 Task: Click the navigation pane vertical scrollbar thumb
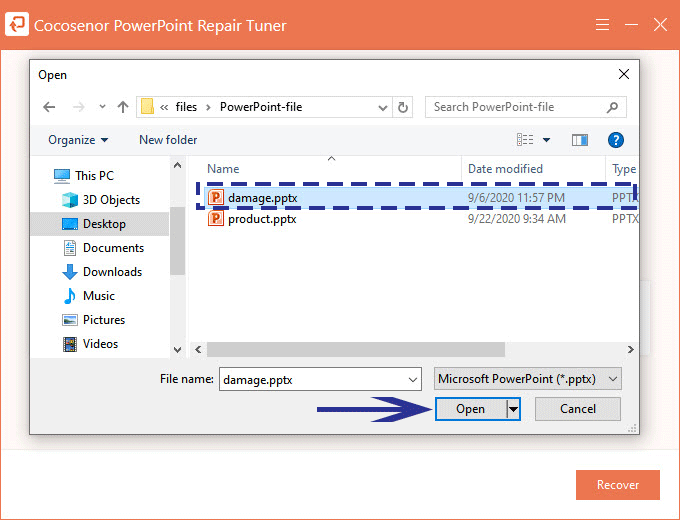coord(177,241)
